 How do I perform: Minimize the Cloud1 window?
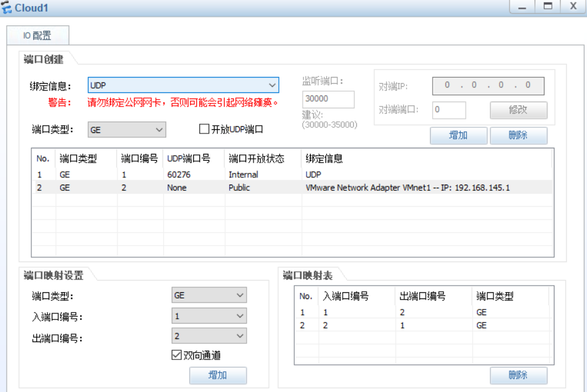point(522,7)
